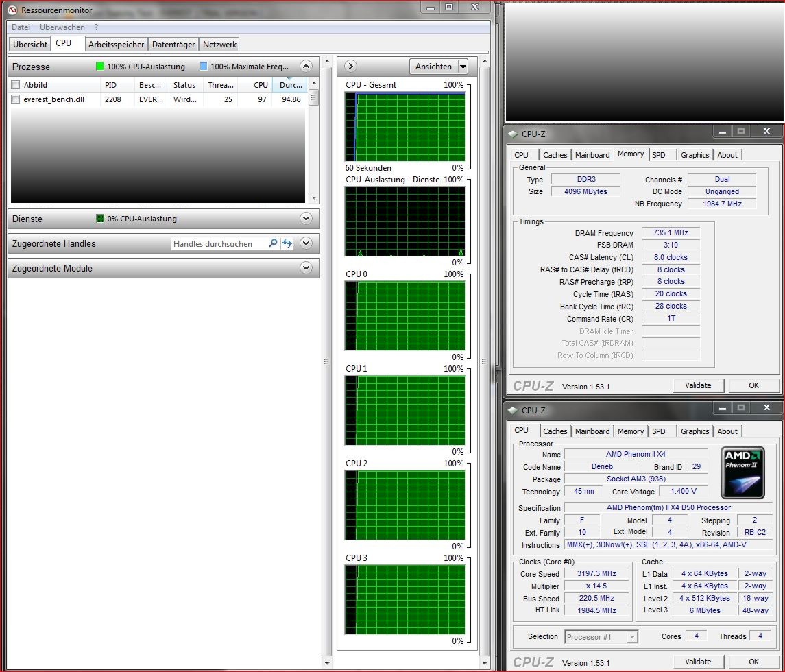
Task: Click the handle search refresh icon
Action: pyautogui.click(x=287, y=243)
